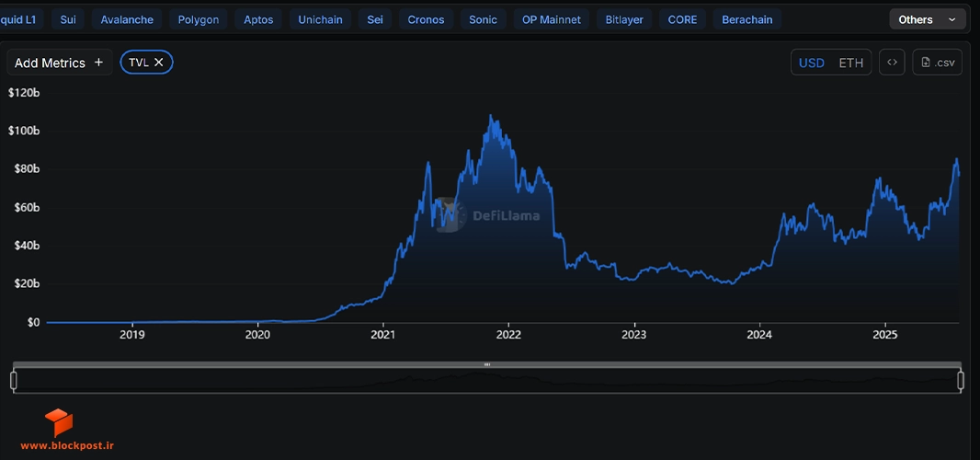Open the Berachain chain link

tap(746, 19)
